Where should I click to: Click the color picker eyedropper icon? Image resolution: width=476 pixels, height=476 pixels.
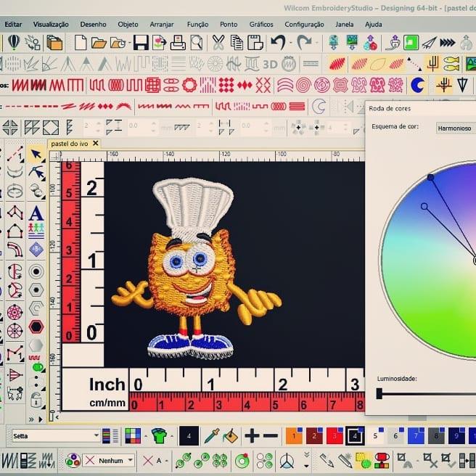coord(212,435)
